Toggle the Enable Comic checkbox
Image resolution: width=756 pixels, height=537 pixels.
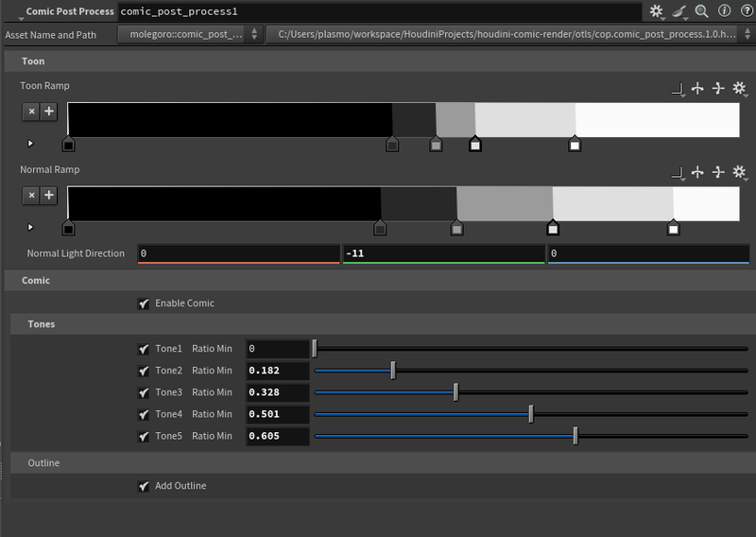coord(144,303)
